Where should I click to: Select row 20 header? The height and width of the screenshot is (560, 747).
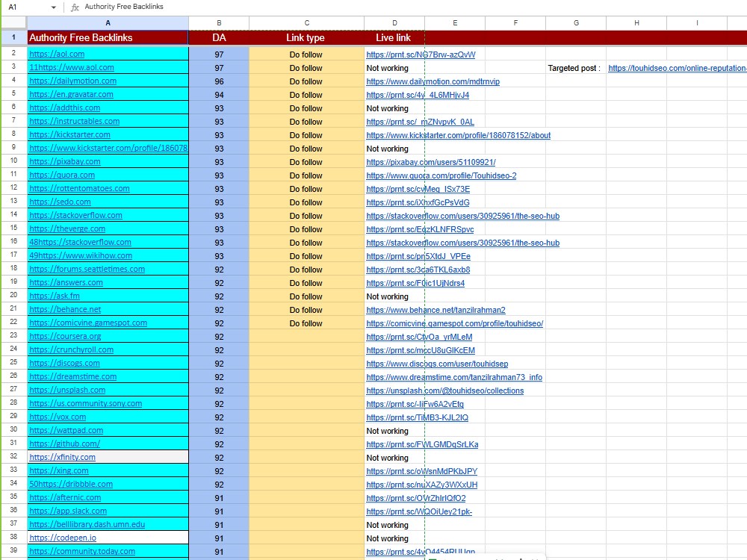(x=13, y=295)
